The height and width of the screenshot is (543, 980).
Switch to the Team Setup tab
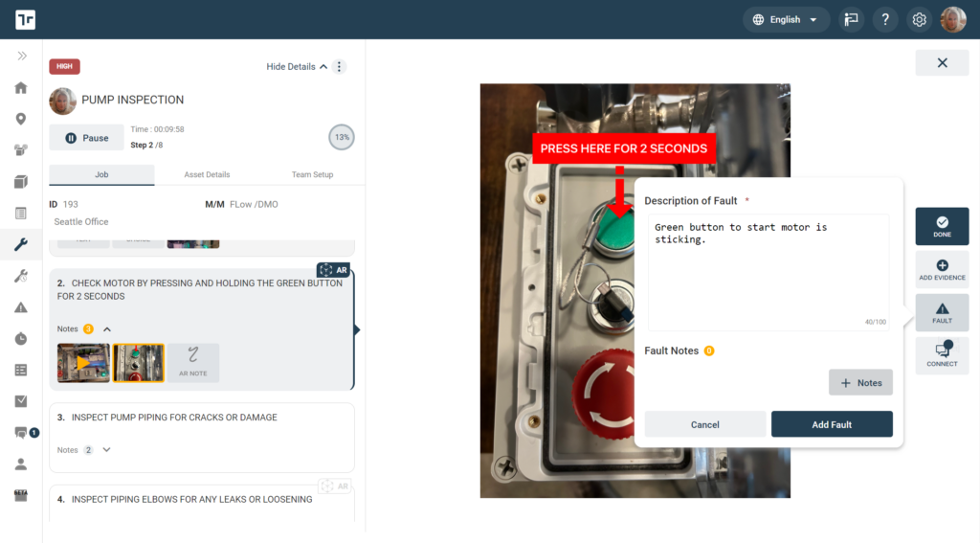tap(313, 174)
